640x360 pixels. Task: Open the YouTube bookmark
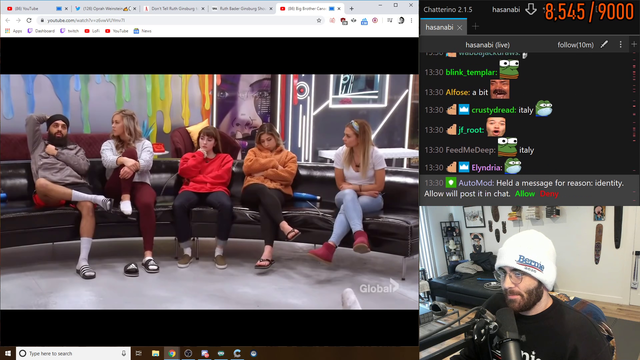[x=117, y=31]
